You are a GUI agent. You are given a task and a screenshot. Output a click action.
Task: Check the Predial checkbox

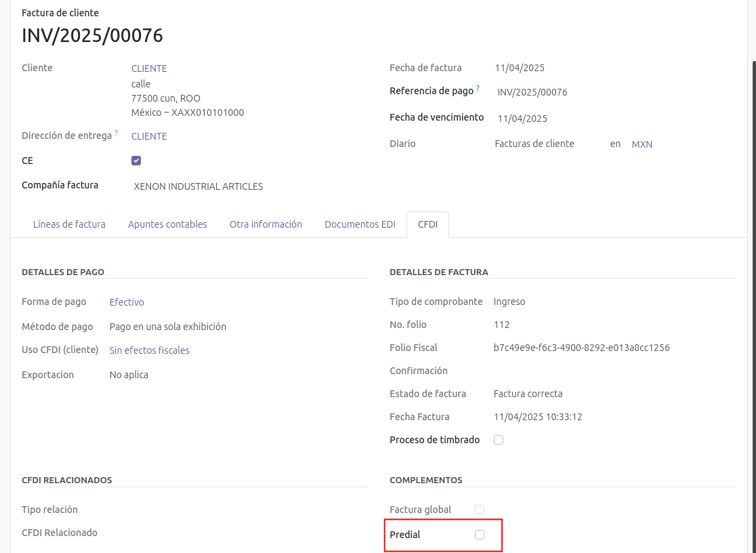[480, 535]
